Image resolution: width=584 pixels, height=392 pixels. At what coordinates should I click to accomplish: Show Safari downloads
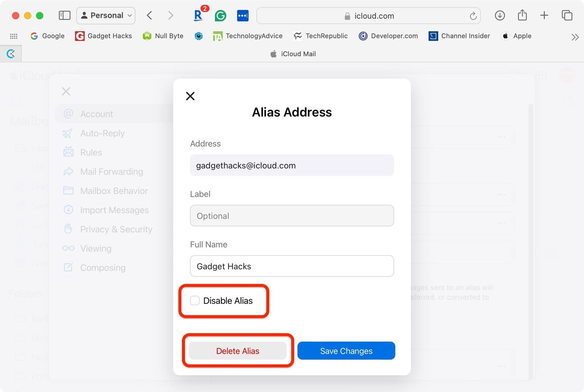pos(500,16)
